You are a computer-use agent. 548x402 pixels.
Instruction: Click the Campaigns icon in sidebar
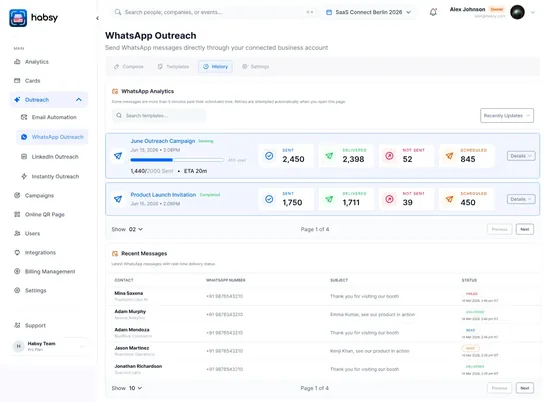coord(17,195)
